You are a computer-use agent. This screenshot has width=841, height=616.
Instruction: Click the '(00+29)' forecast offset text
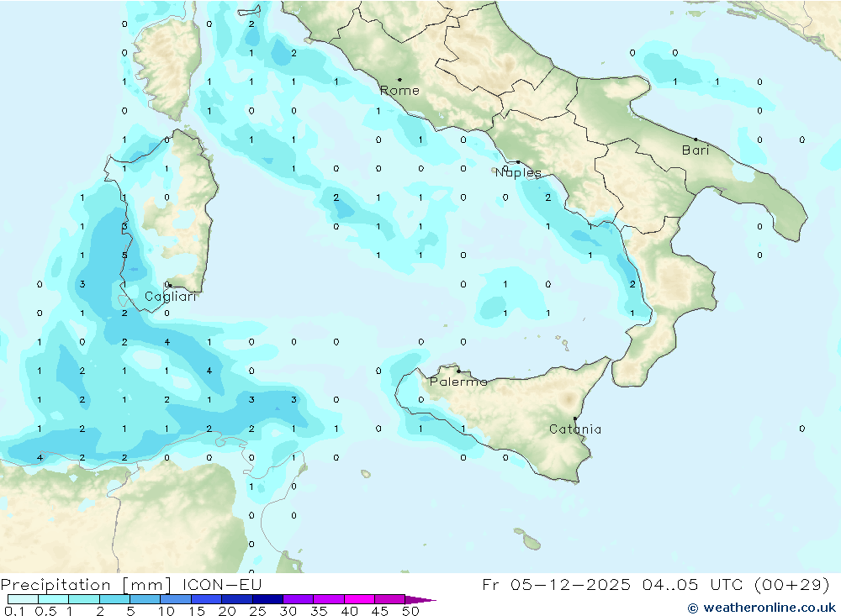[791, 585]
